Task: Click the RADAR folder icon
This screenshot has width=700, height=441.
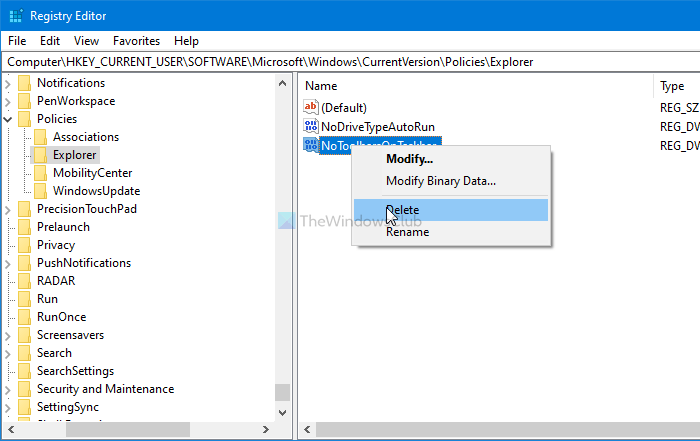Action: coord(25,281)
